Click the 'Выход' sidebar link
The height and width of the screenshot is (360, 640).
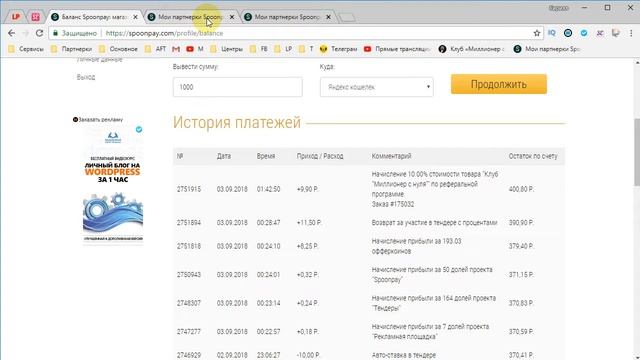(86, 77)
